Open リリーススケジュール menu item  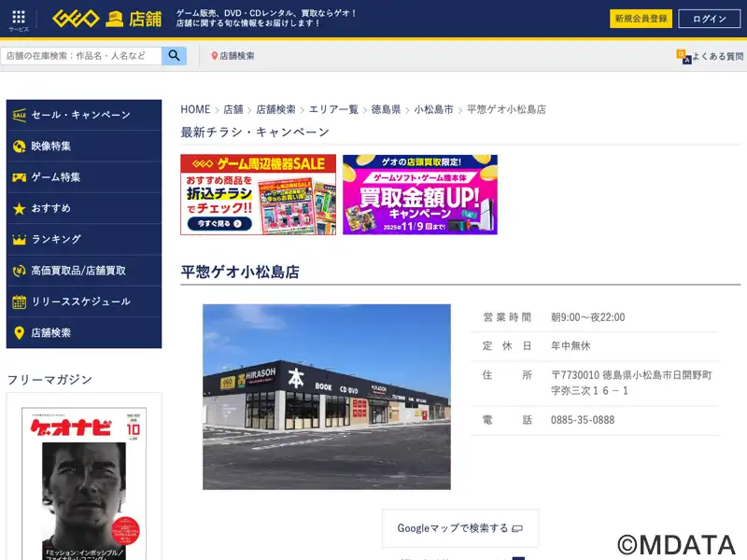point(84,301)
